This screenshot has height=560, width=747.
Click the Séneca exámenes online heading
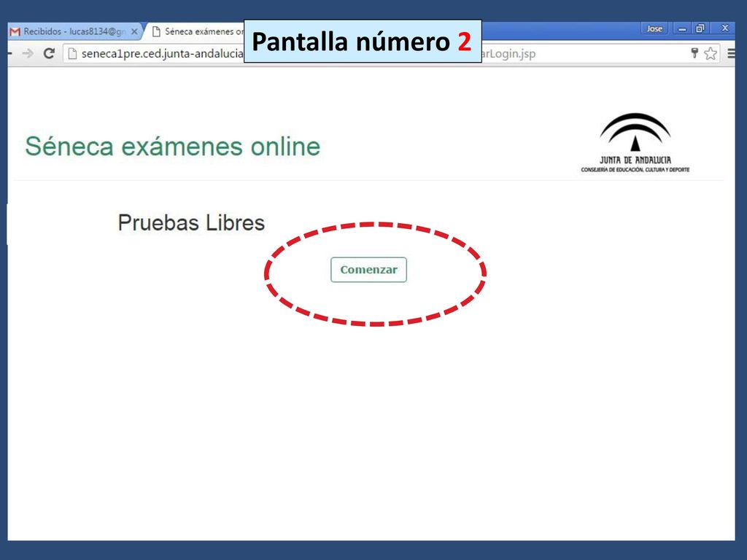(x=172, y=146)
